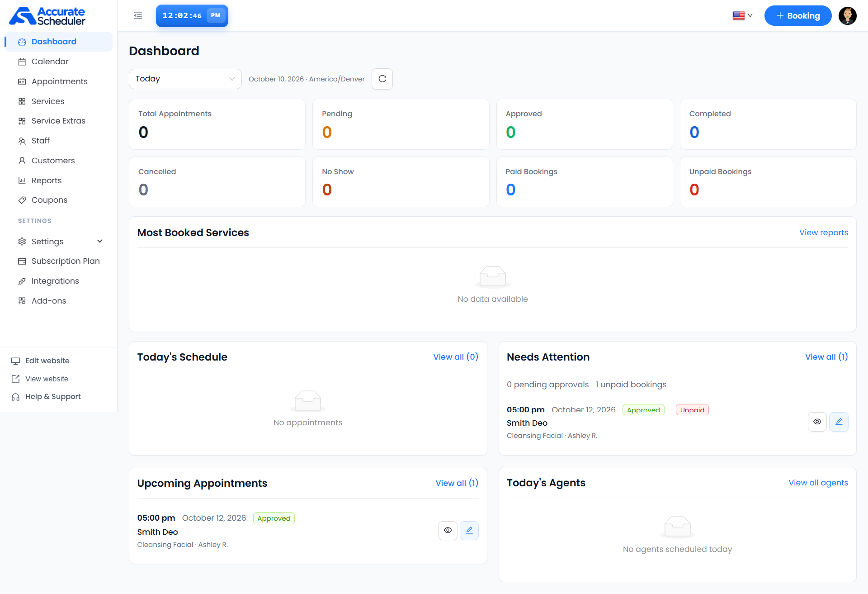The width and height of the screenshot is (868, 594).
Task: Click the + Booking button
Action: click(x=798, y=16)
